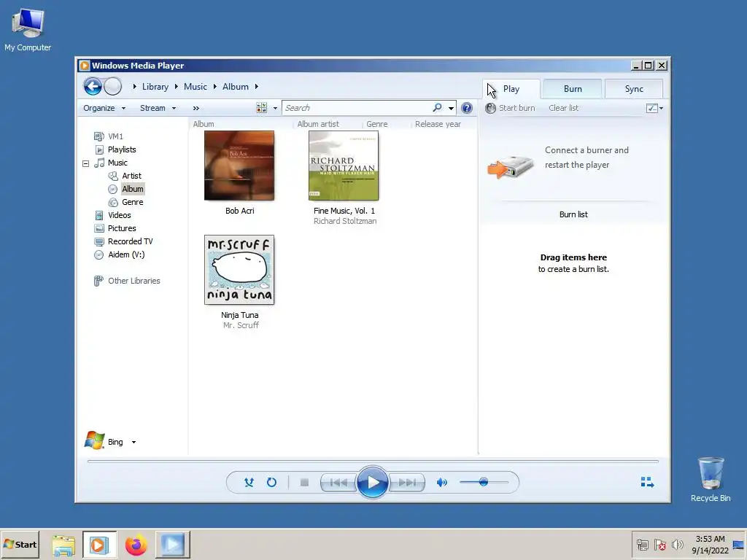Mute the player volume

click(x=441, y=483)
